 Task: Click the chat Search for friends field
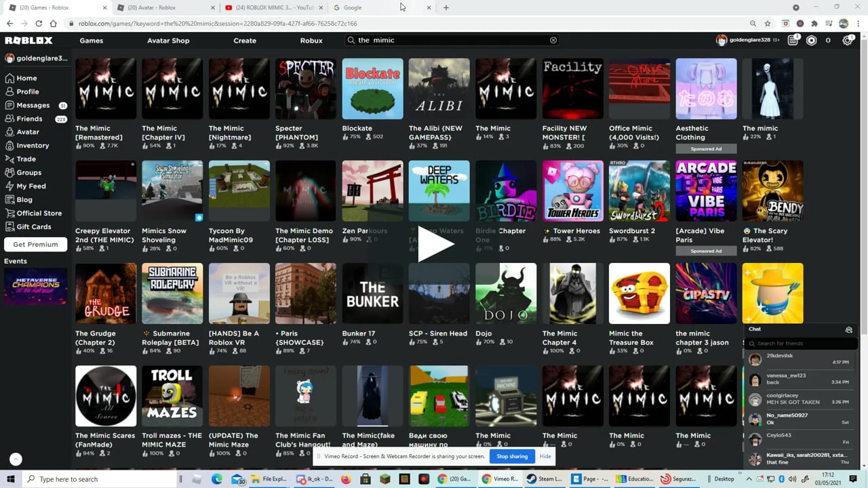point(800,344)
